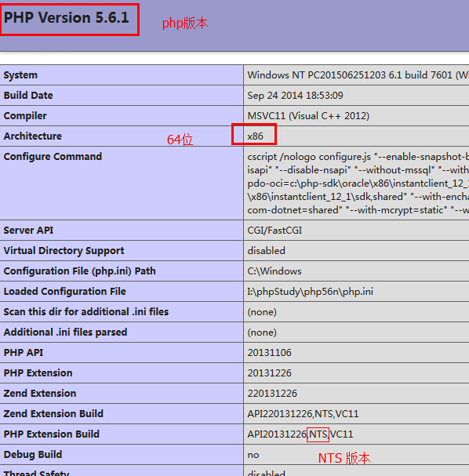Click disabled value for Virtual Directory Support

(266, 250)
